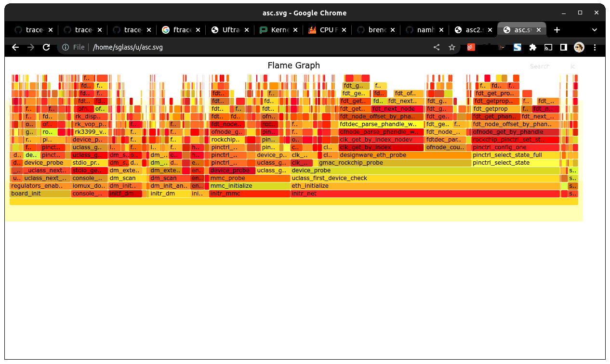Click the browser back arrow
Screen dimensions: 610x364
tap(15, 47)
